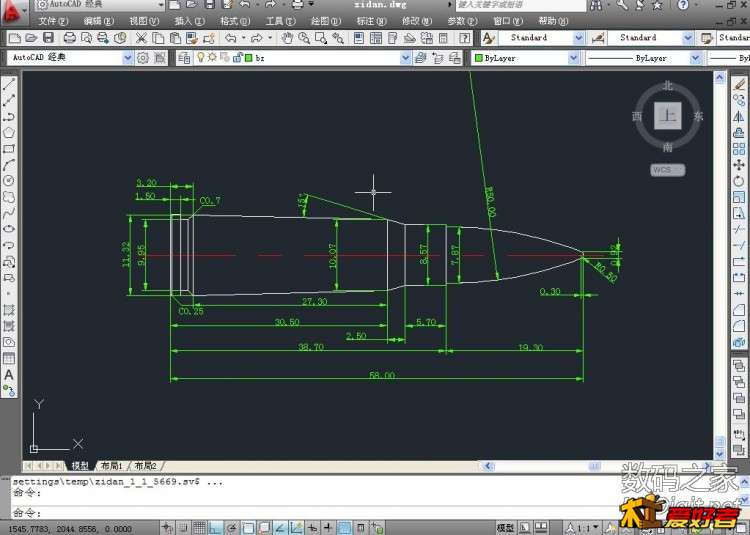Select the Arc draw tool

click(9, 165)
